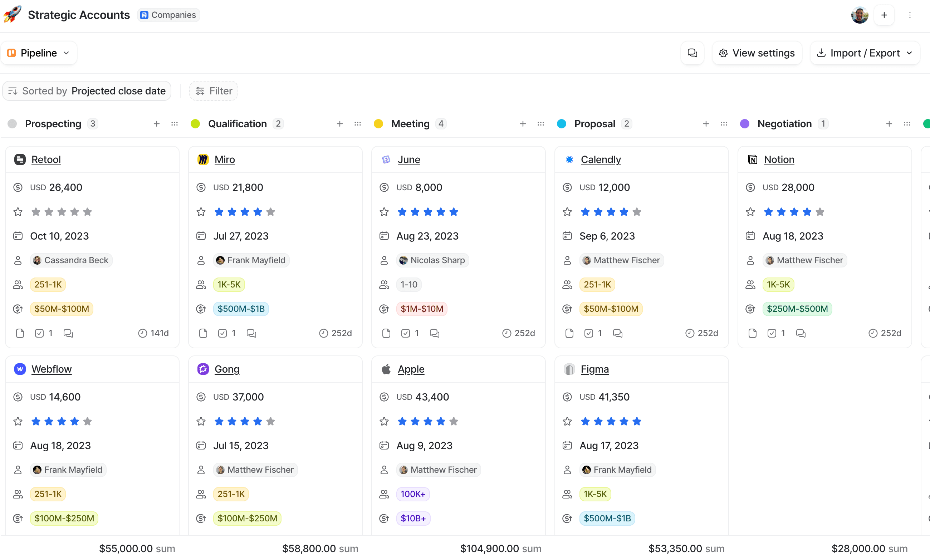930x560 pixels.
Task: Open the Calendly company link
Action: (601, 159)
